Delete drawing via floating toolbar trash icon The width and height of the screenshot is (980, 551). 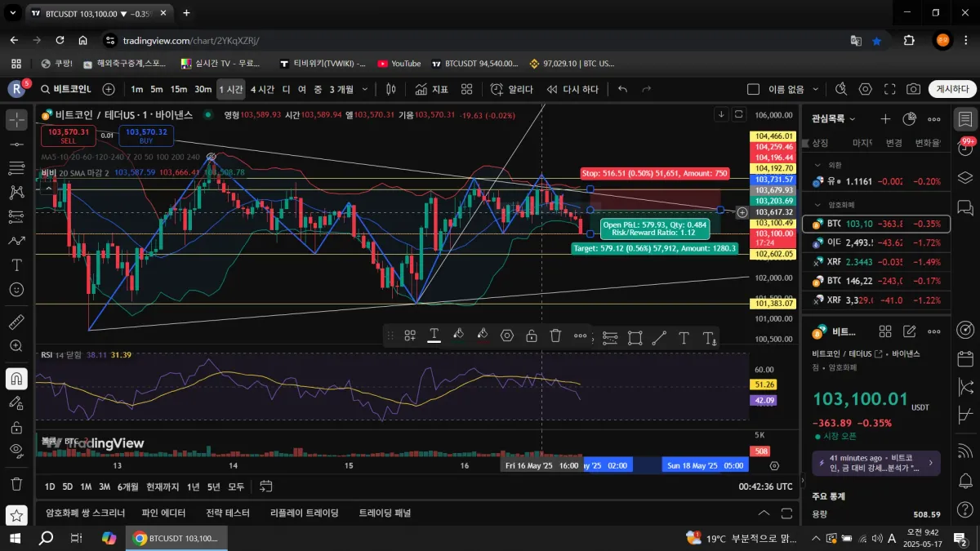click(x=555, y=335)
